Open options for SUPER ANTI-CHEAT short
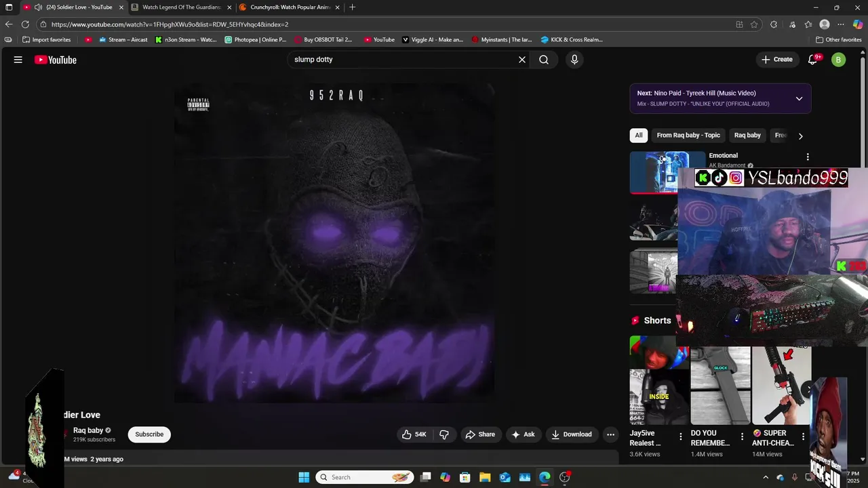Viewport: 868px width, 488px height. pyautogui.click(x=803, y=436)
